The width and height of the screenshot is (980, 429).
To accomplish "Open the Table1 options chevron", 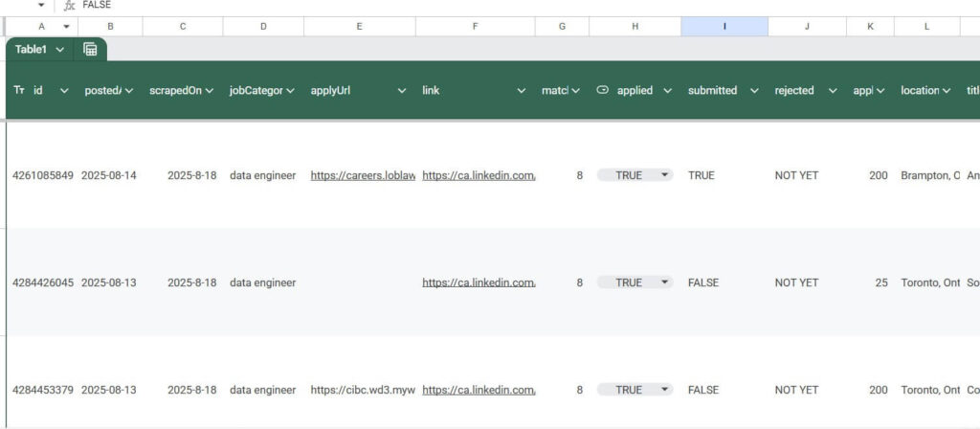I will tap(60, 49).
